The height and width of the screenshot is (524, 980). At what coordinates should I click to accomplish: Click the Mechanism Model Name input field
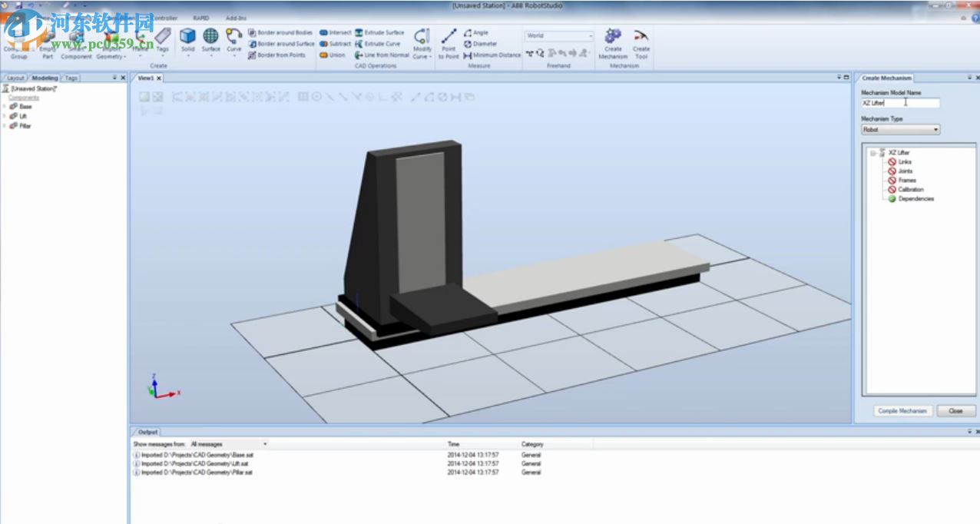[900, 102]
